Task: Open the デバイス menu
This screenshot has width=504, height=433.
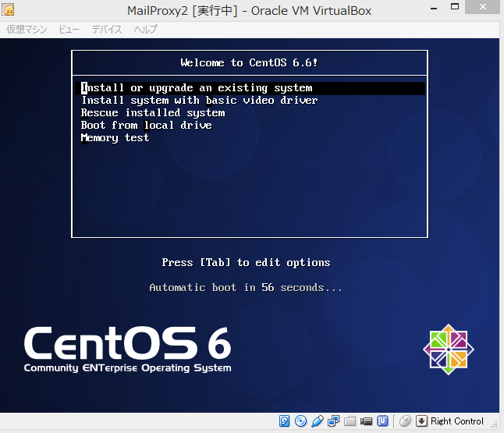Action: (x=107, y=30)
